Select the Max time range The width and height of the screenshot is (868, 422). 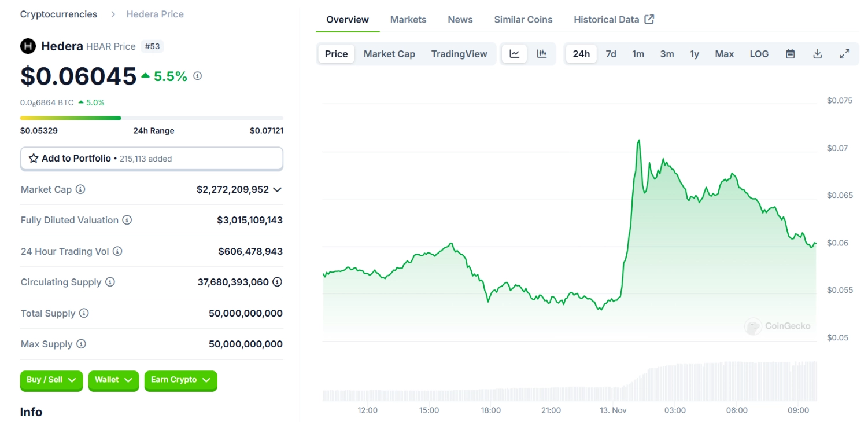click(724, 54)
